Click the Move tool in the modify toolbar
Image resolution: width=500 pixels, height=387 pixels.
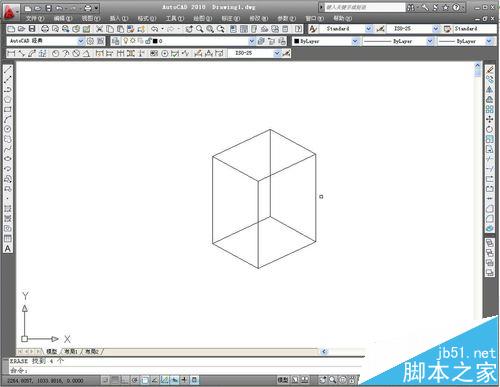click(489, 119)
